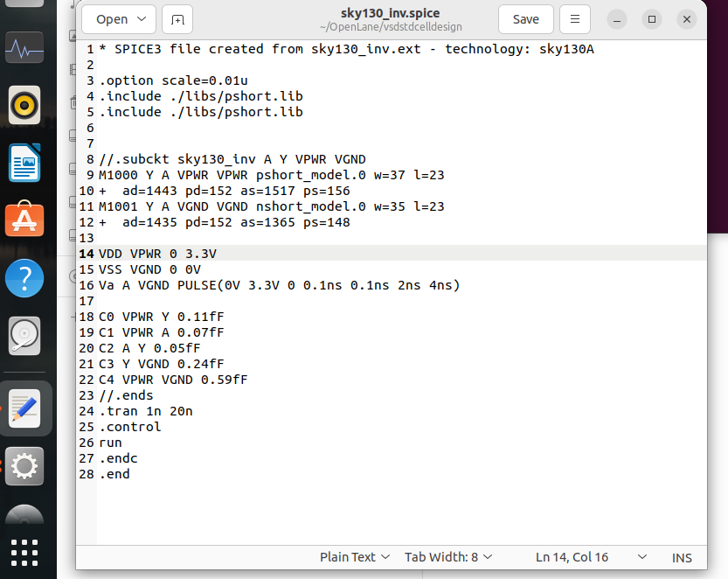Image resolution: width=728 pixels, height=579 pixels.
Task: Save the sky130_inv.spice file
Action: (x=525, y=19)
